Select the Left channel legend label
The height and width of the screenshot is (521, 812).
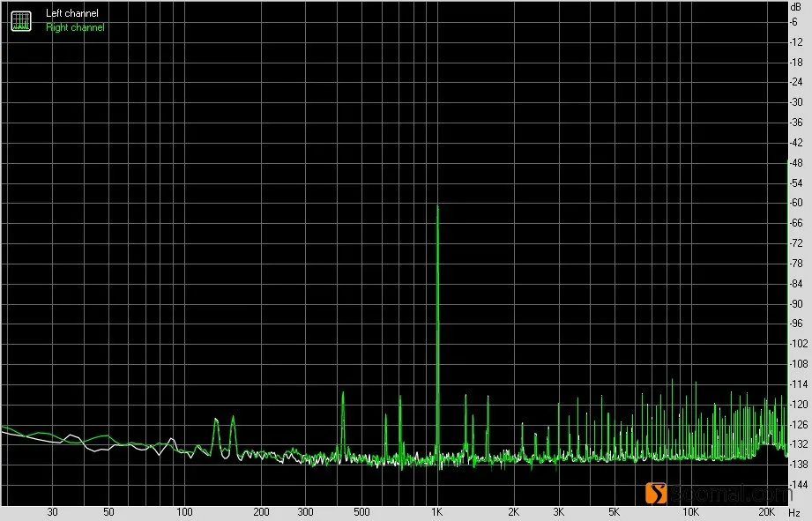72,13
